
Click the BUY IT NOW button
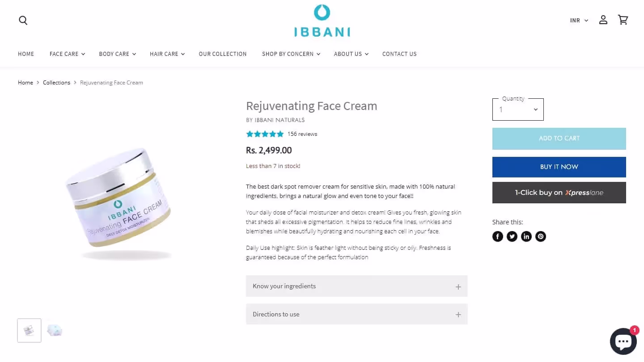coord(559,167)
